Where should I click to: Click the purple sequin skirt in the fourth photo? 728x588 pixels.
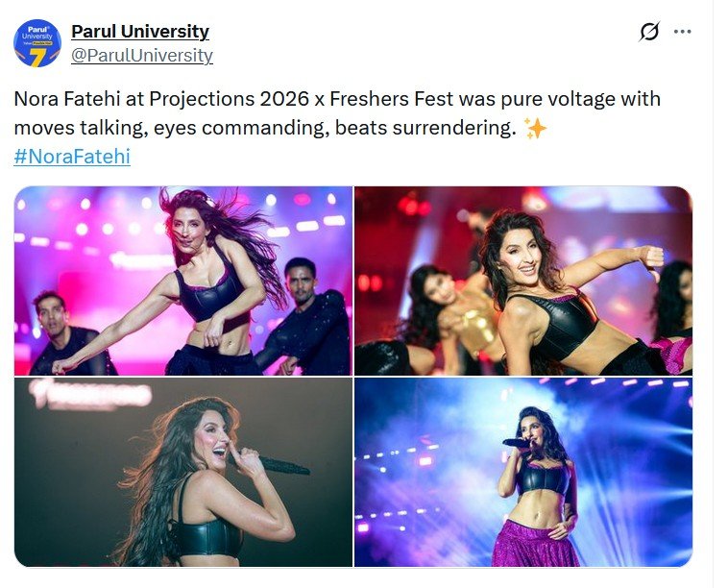(535, 544)
